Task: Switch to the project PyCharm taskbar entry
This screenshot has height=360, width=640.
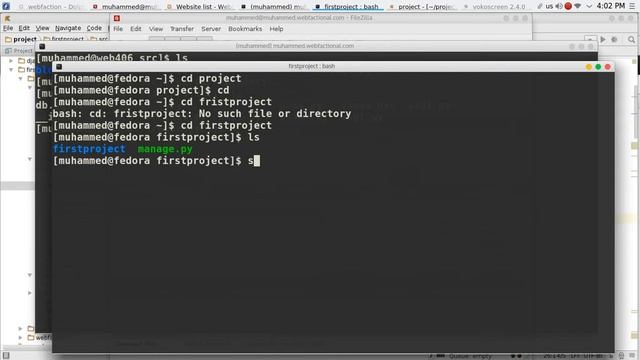Action: pos(422,7)
